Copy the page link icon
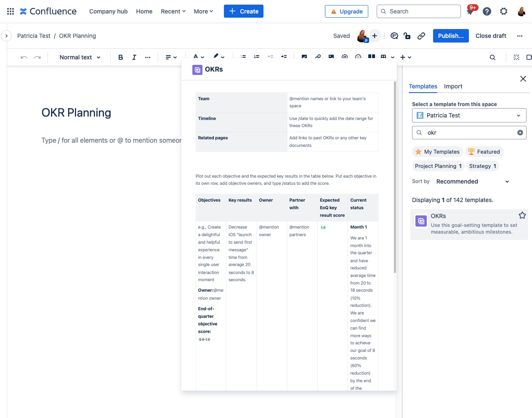 click(x=421, y=36)
